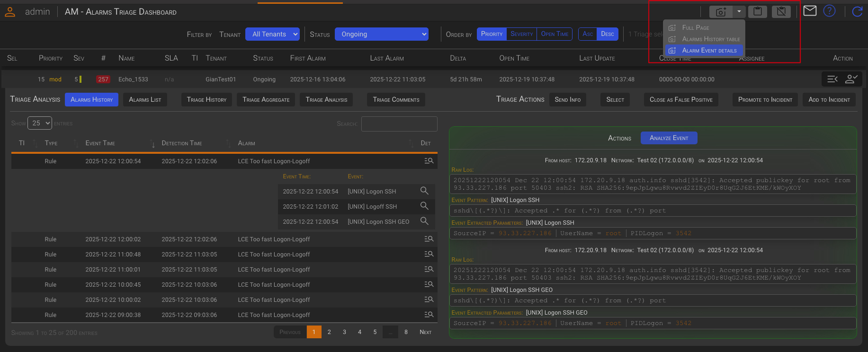This screenshot has height=352, width=868.
Task: Click the crossed-out clipboard icon
Action: [x=781, y=12]
